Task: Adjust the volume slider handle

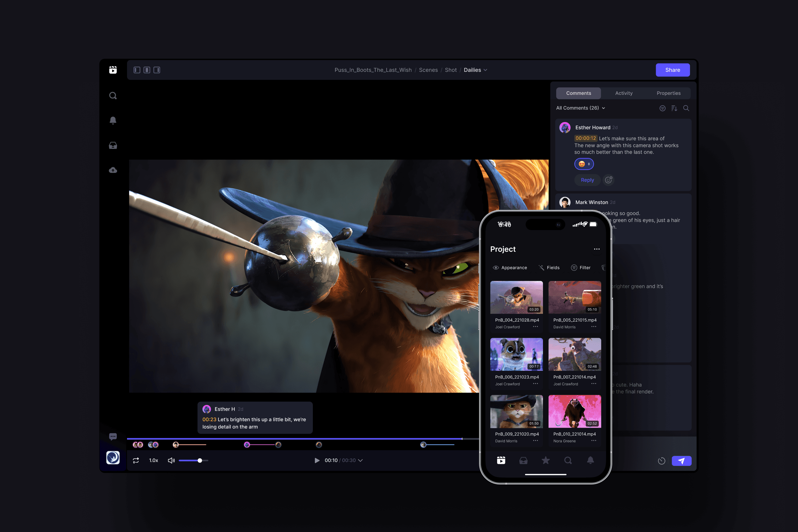Action: pos(200,461)
